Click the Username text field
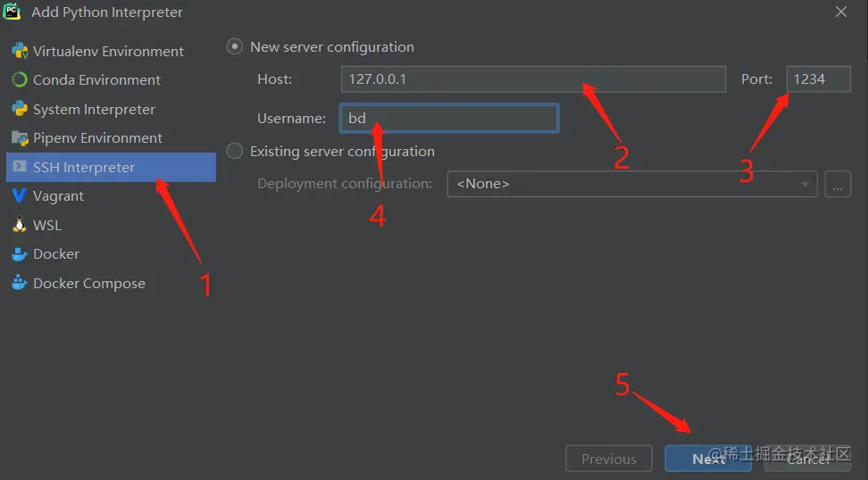The height and width of the screenshot is (480, 868). point(449,118)
